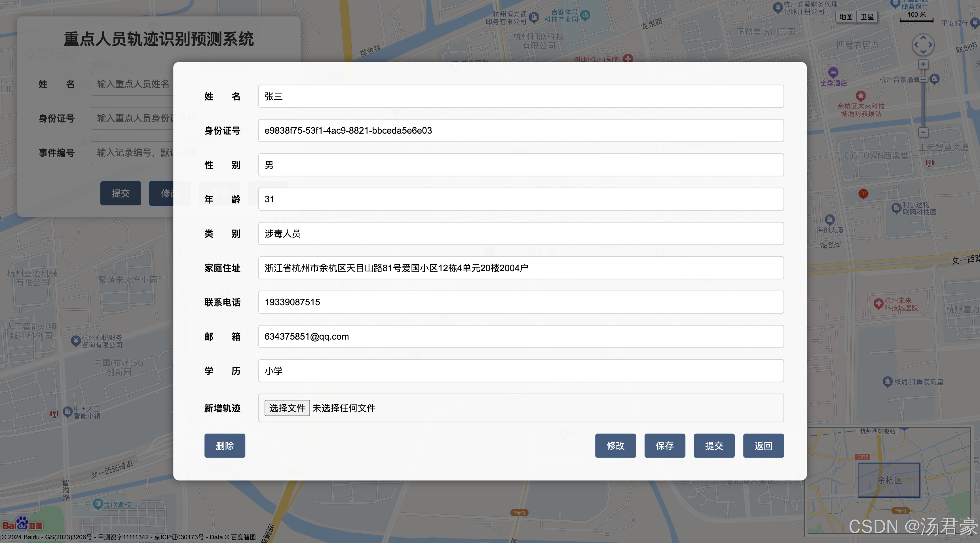980x543 pixels.
Task: Click the zoom level slider handle
Action: (x=923, y=79)
